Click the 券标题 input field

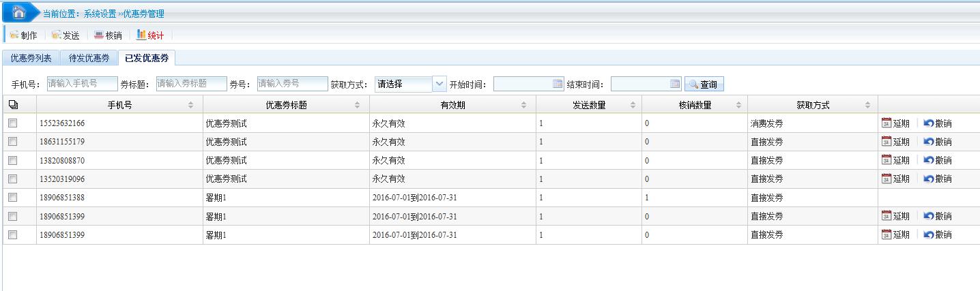(x=191, y=84)
